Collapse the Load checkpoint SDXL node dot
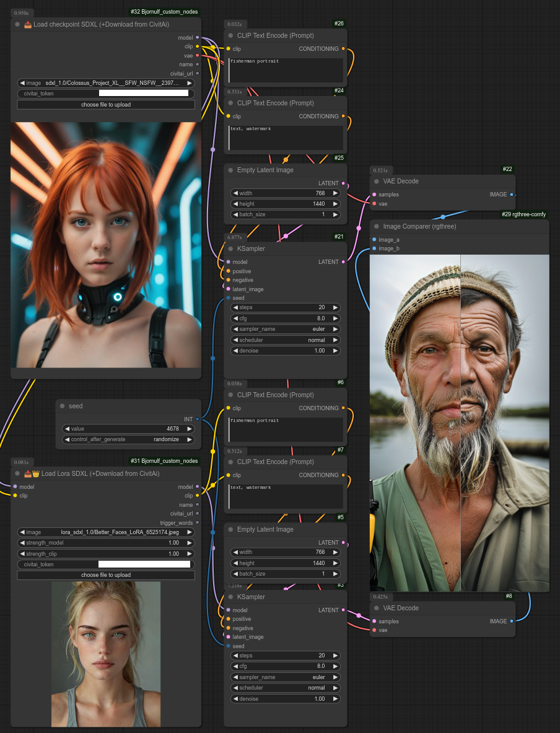 click(17, 24)
